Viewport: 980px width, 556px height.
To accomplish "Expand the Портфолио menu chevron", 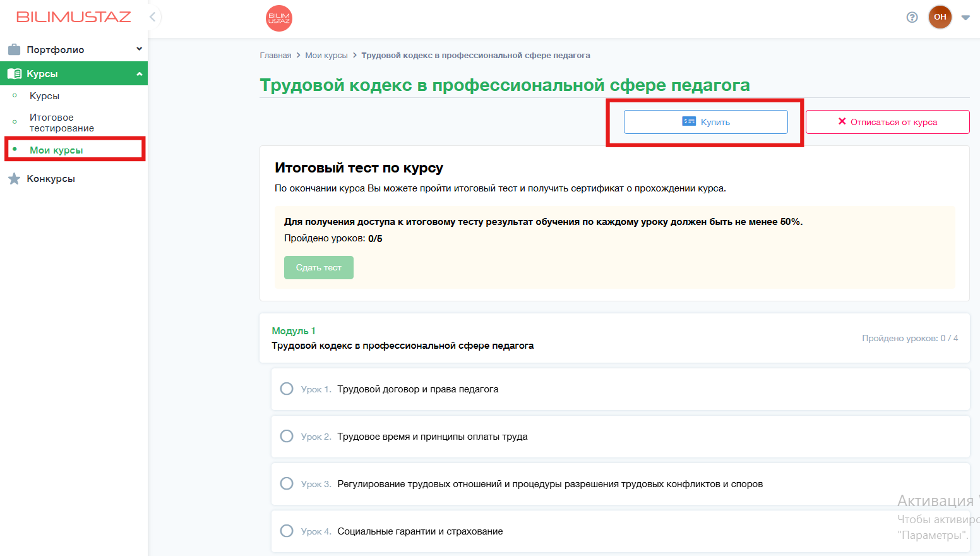I will 139,49.
